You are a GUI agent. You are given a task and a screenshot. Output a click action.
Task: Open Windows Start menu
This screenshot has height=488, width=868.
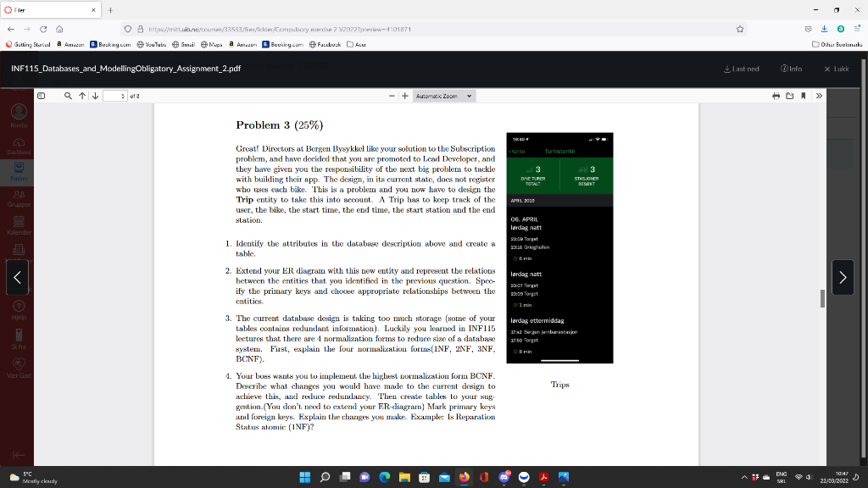tap(305, 477)
